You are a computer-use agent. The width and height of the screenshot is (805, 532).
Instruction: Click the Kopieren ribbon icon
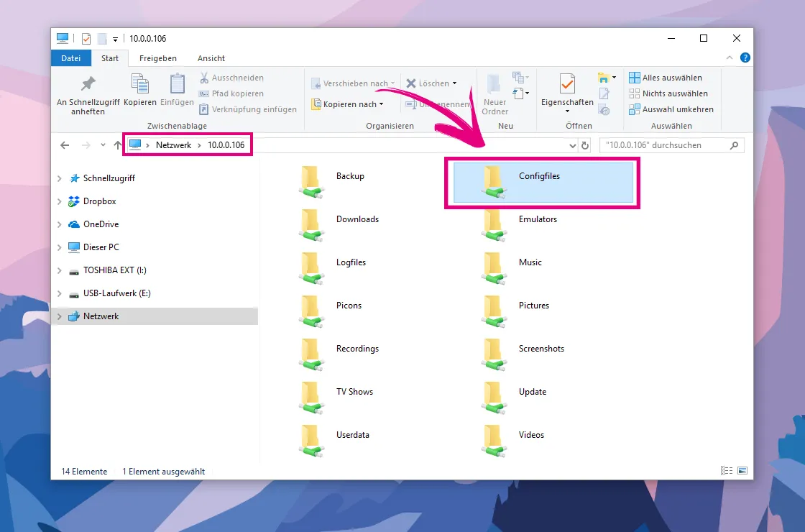point(139,83)
